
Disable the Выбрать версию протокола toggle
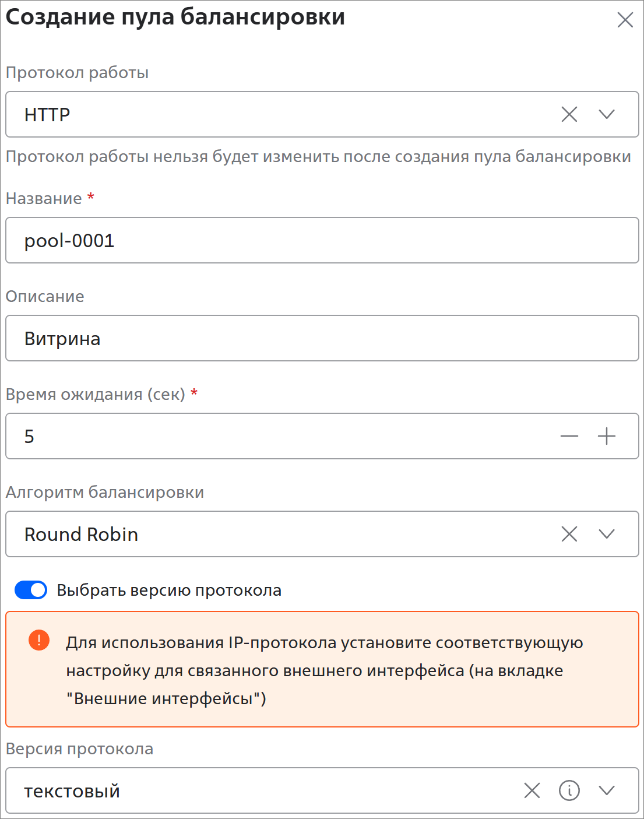[31, 590]
